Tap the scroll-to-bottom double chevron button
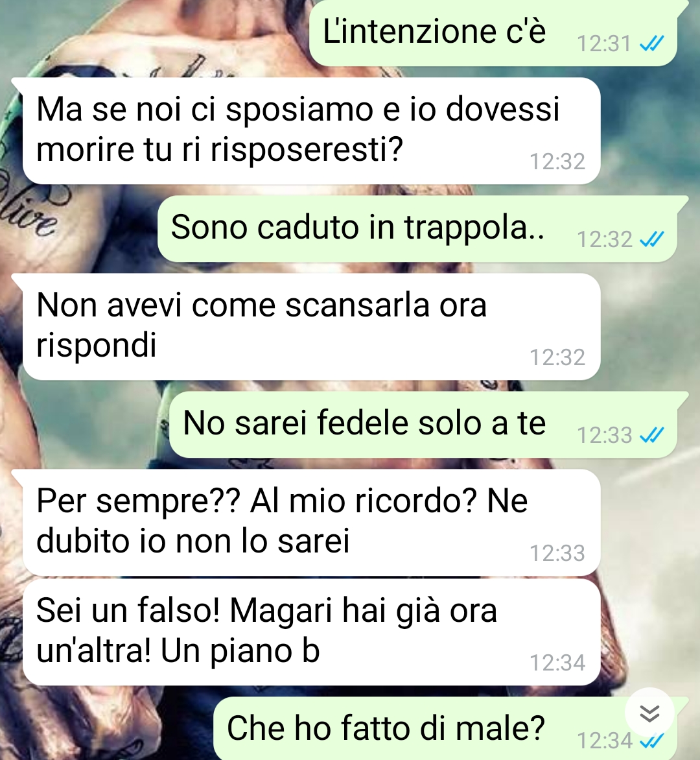This screenshot has width=700, height=760. click(x=649, y=713)
